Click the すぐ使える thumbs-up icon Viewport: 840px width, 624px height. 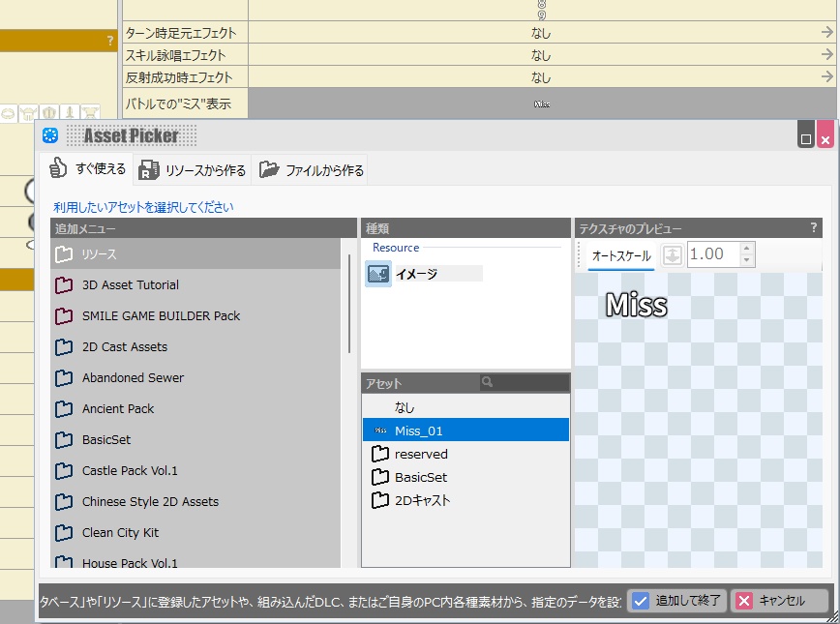tap(57, 167)
